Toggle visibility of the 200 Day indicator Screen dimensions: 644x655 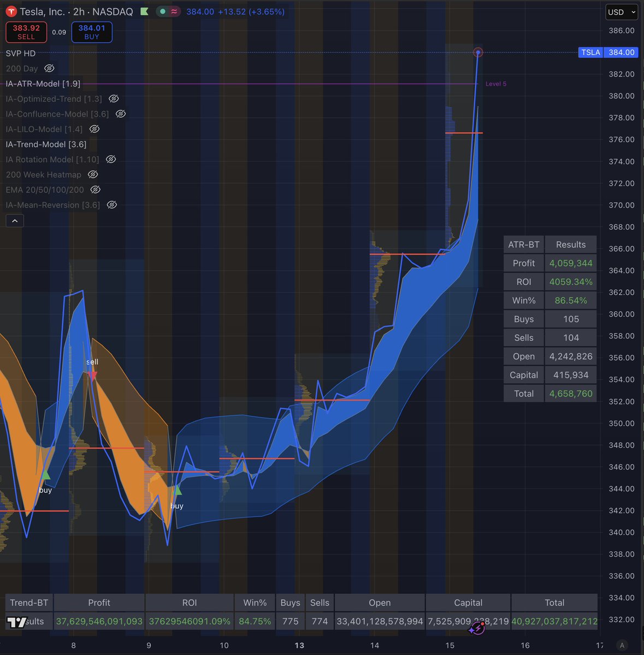(49, 69)
